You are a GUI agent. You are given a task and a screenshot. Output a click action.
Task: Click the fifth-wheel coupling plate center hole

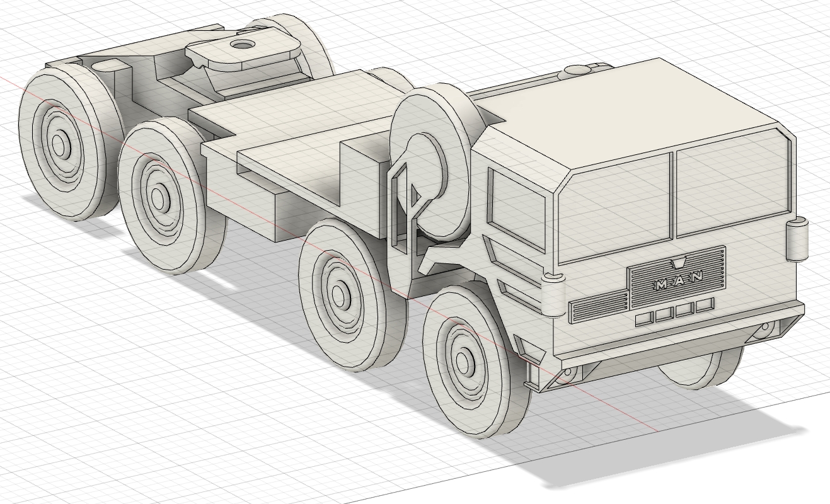coord(243,45)
